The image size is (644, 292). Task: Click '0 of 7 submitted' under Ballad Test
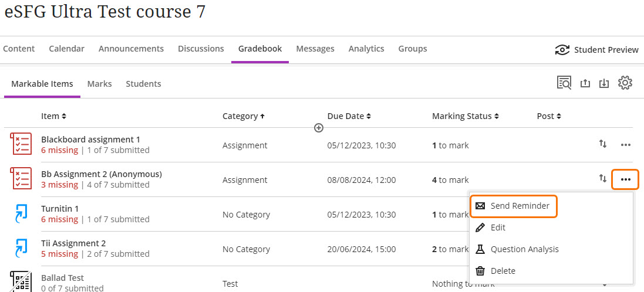click(x=72, y=288)
